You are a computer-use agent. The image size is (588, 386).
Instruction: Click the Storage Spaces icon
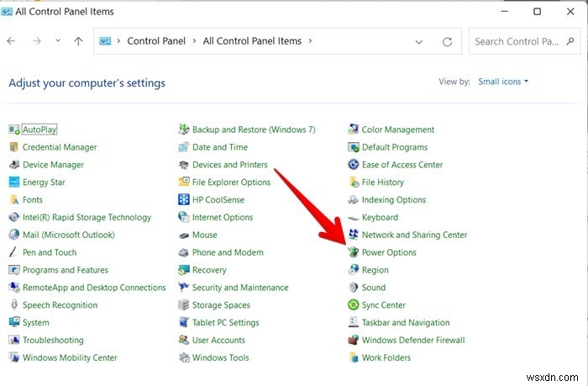(x=184, y=305)
